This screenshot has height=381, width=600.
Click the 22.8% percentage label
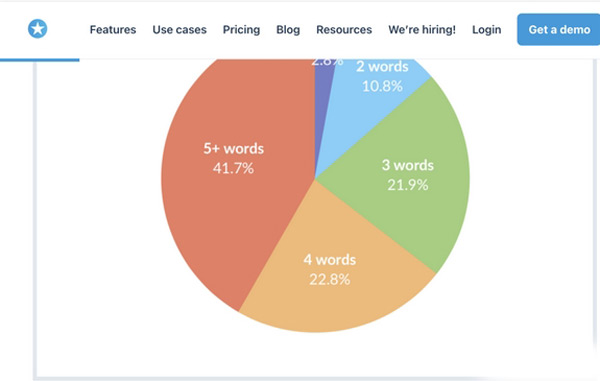point(329,280)
